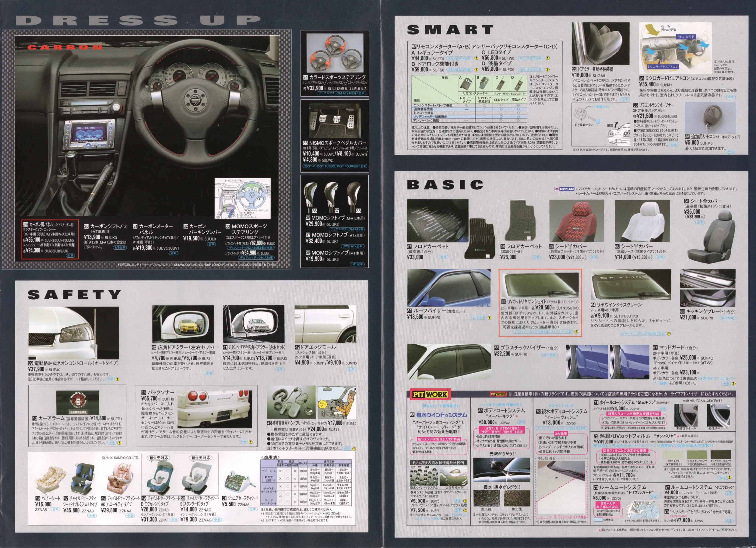Click the マッドガード item title
756x548 pixels.
coord(670,347)
